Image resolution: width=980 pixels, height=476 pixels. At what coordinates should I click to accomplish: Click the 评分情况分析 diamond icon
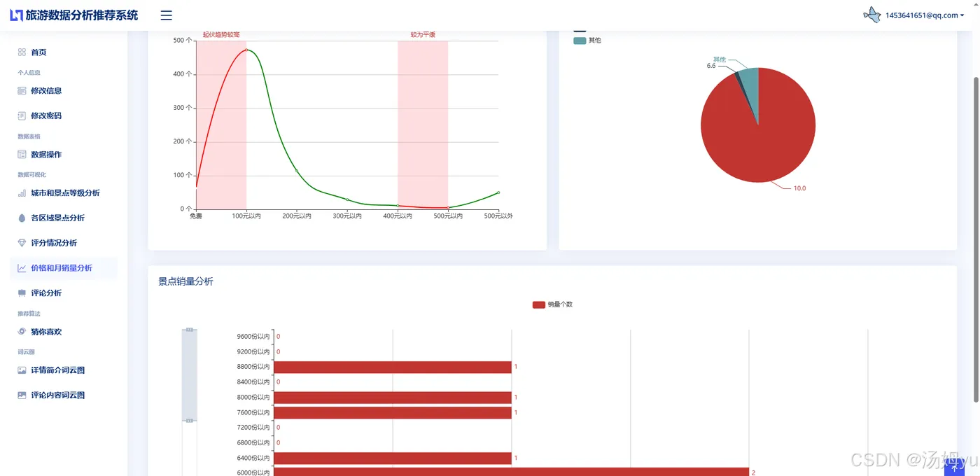[22, 243]
